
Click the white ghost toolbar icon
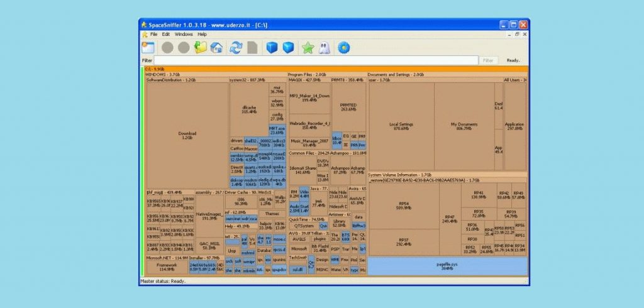click(x=324, y=48)
